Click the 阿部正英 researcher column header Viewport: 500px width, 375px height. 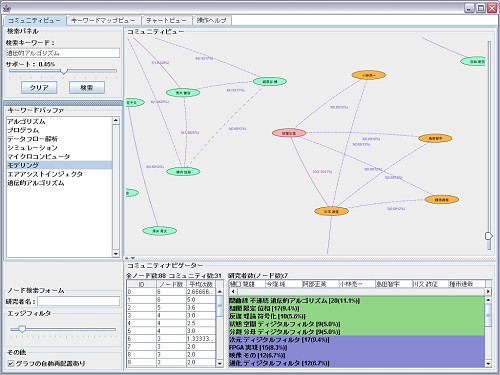tap(320, 284)
